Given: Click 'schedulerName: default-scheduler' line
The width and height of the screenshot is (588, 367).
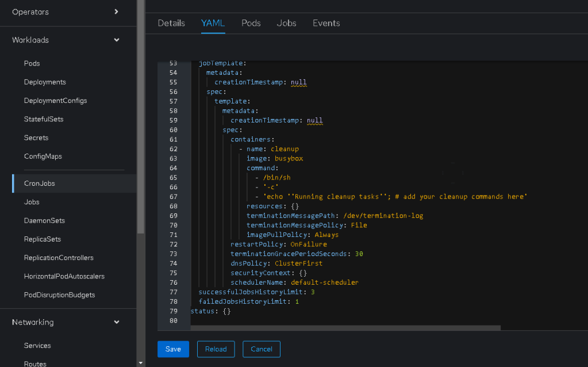Looking at the screenshot, I should click(294, 282).
